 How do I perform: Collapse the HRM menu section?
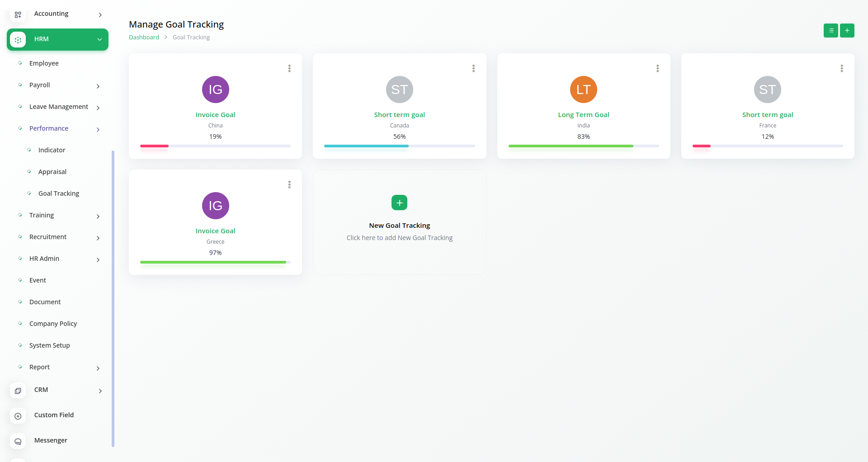click(99, 39)
